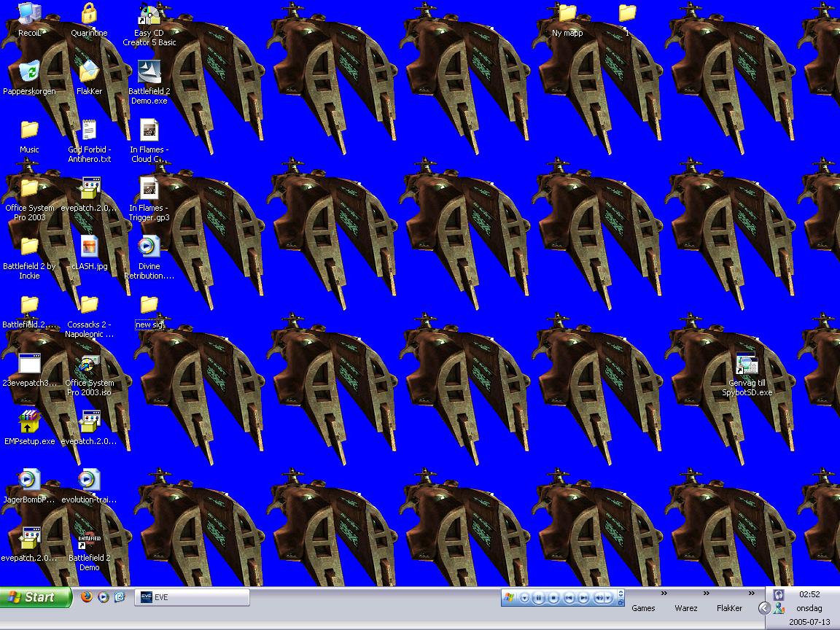
Task: Open the FlakKer desktop folder icon
Action: (x=89, y=72)
